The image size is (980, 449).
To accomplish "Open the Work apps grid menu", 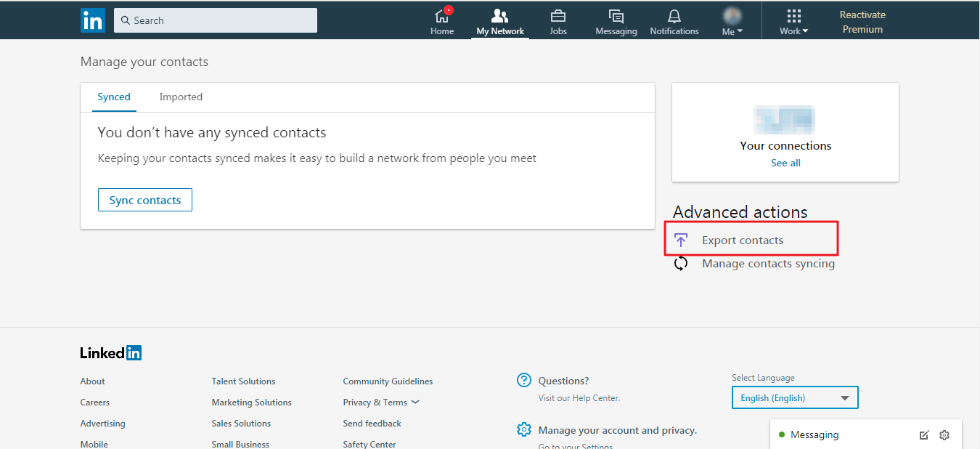I will pyautogui.click(x=793, y=22).
